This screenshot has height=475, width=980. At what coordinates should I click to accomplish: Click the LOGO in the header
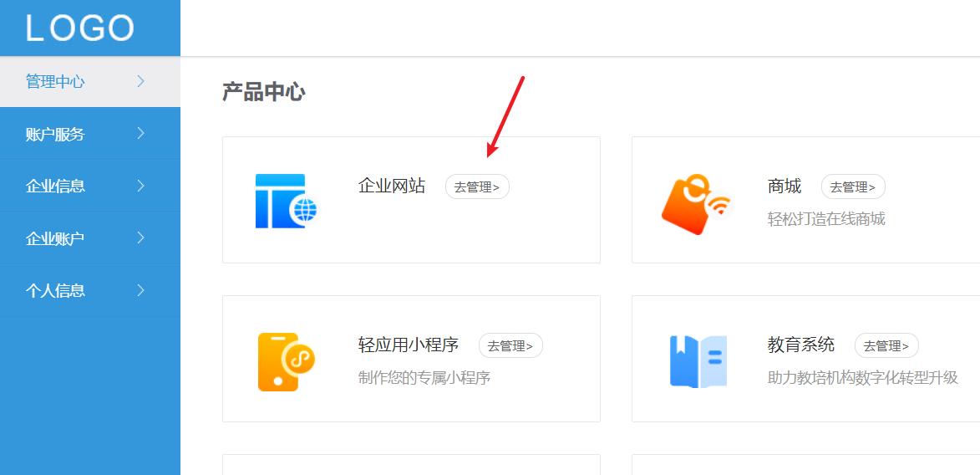[x=80, y=28]
